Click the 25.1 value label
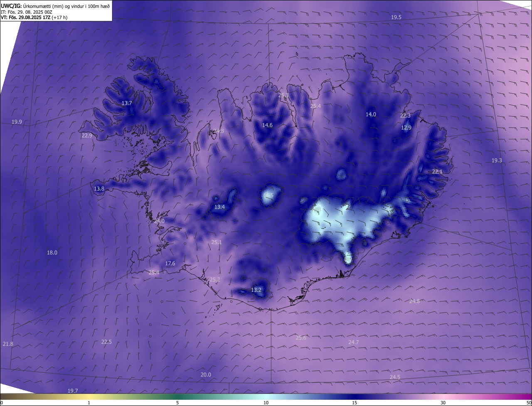The width and height of the screenshot is (532, 406). (217, 242)
